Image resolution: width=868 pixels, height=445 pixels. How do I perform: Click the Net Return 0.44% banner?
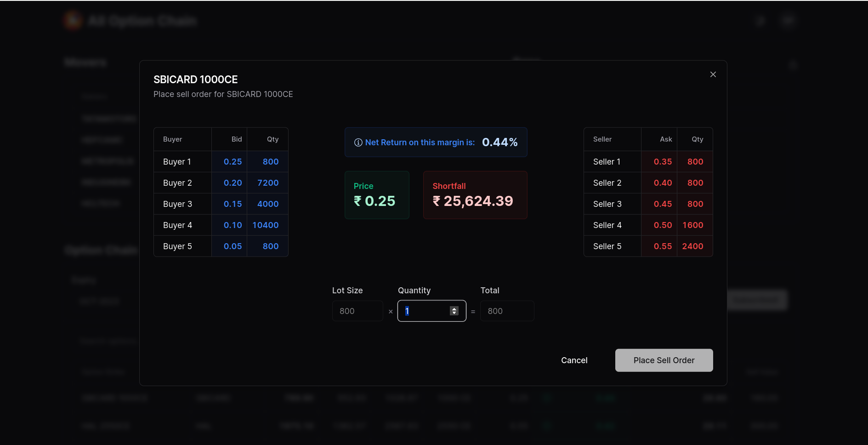pos(436,142)
